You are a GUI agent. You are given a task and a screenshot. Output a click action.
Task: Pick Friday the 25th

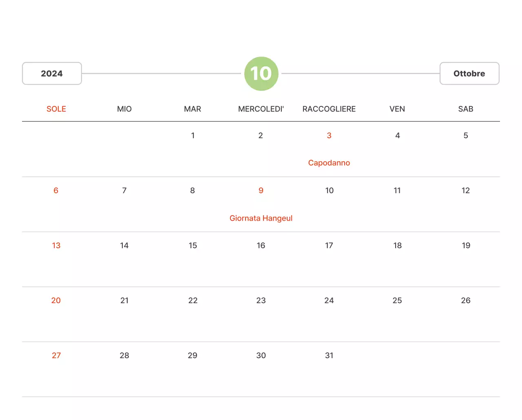(397, 301)
